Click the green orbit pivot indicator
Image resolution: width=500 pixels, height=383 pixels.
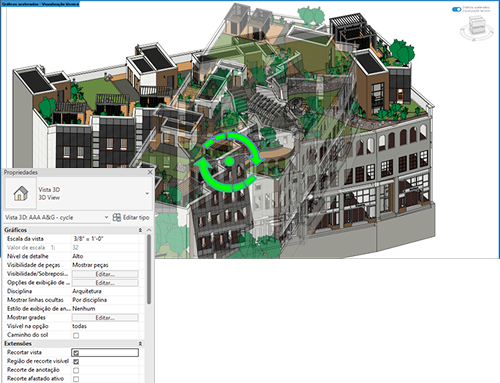pos(229,161)
